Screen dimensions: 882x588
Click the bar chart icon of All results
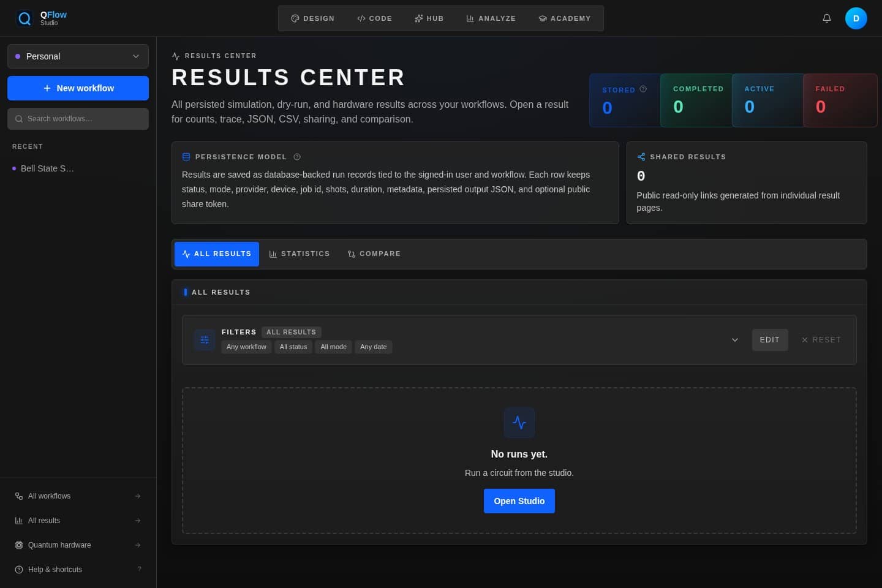coord(19,521)
